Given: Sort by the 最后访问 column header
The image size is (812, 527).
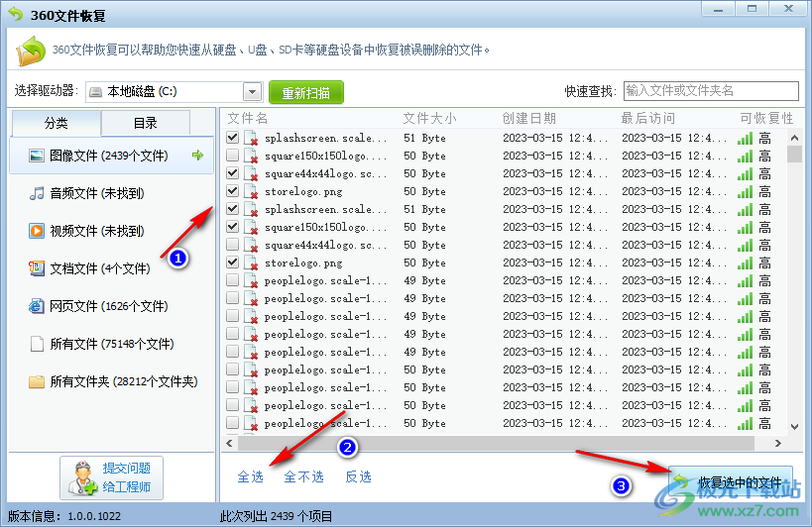Looking at the screenshot, I should pos(648,119).
